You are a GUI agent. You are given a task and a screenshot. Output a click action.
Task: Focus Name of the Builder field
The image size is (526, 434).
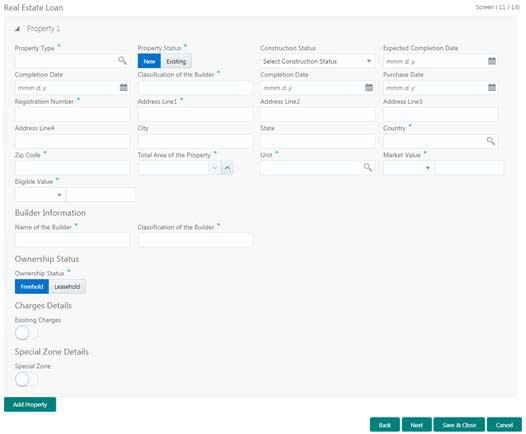[72, 240]
